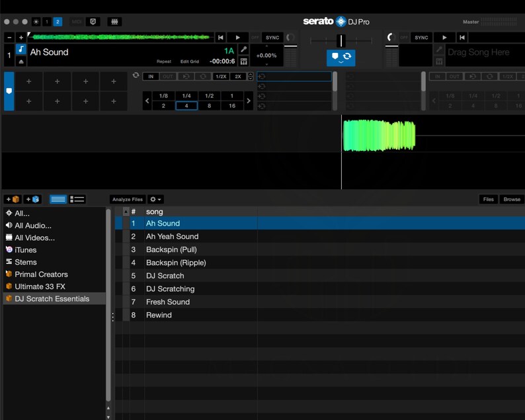Image resolution: width=525 pixels, height=420 pixels.
Task: Click the reloop icon on deck 1
Action: tap(186, 76)
